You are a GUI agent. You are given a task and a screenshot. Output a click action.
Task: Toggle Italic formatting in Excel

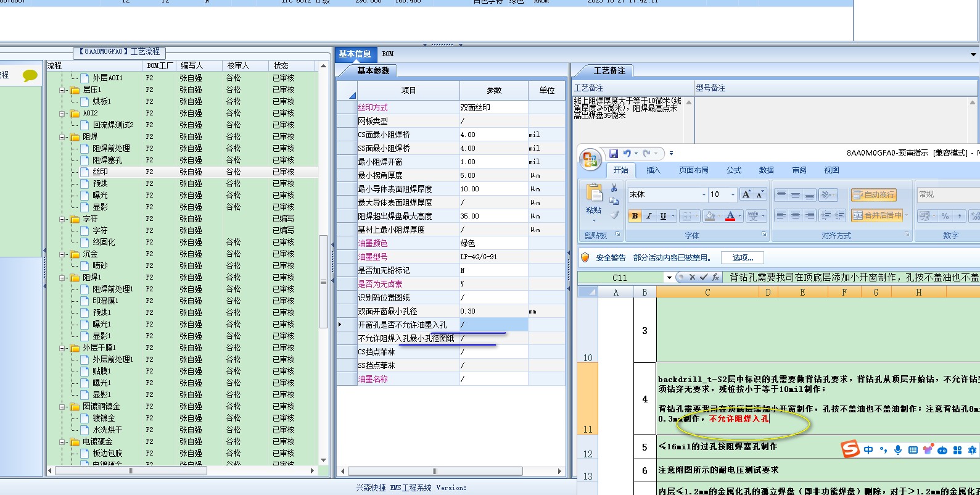pos(649,215)
